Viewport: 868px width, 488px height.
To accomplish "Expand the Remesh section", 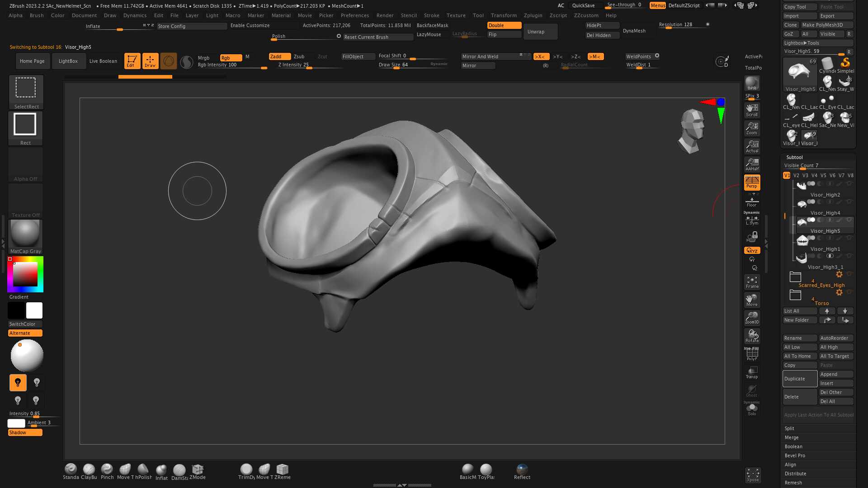I will 793,483.
